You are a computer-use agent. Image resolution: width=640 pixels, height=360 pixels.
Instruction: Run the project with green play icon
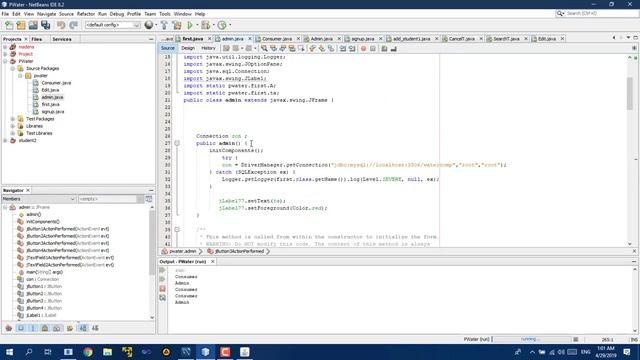tap(190, 25)
